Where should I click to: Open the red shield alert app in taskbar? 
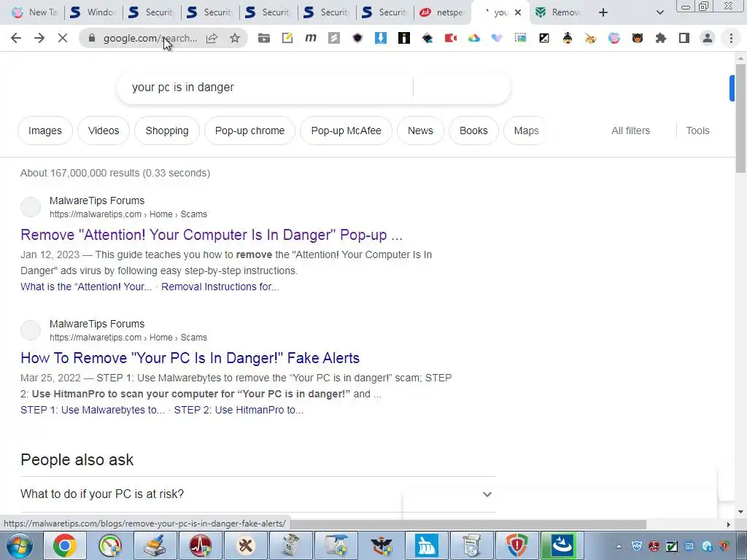pos(516,545)
